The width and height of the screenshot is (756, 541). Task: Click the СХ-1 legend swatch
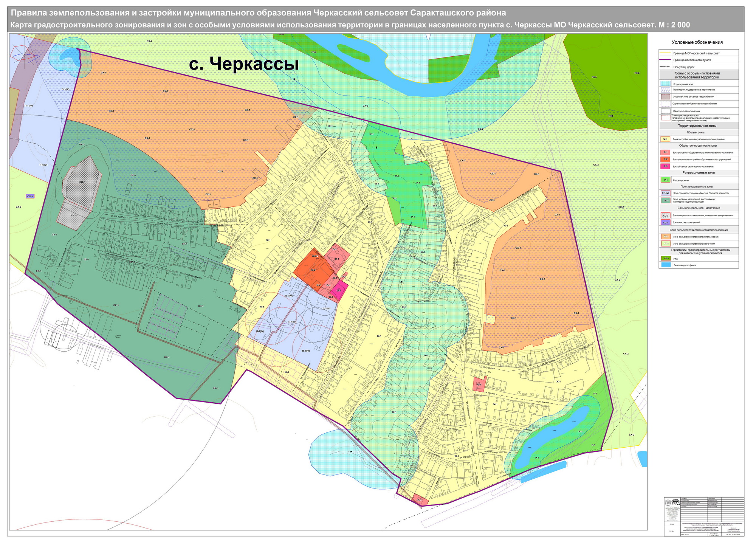click(x=665, y=237)
